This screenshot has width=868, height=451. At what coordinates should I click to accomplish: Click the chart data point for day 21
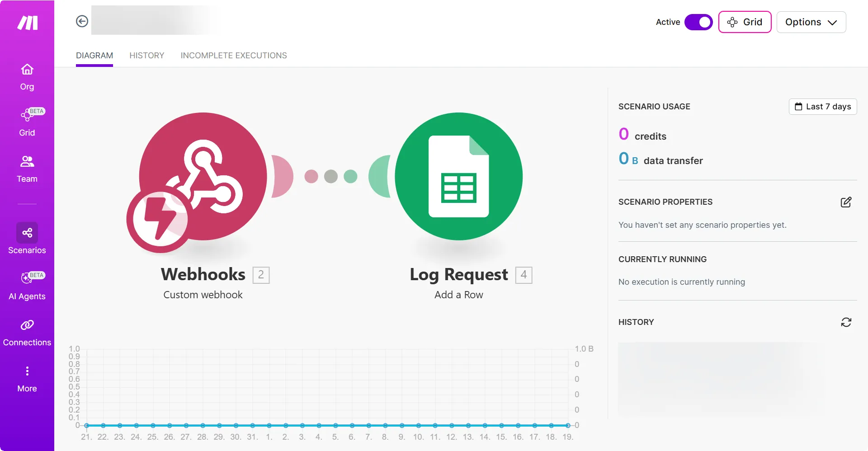point(86,425)
